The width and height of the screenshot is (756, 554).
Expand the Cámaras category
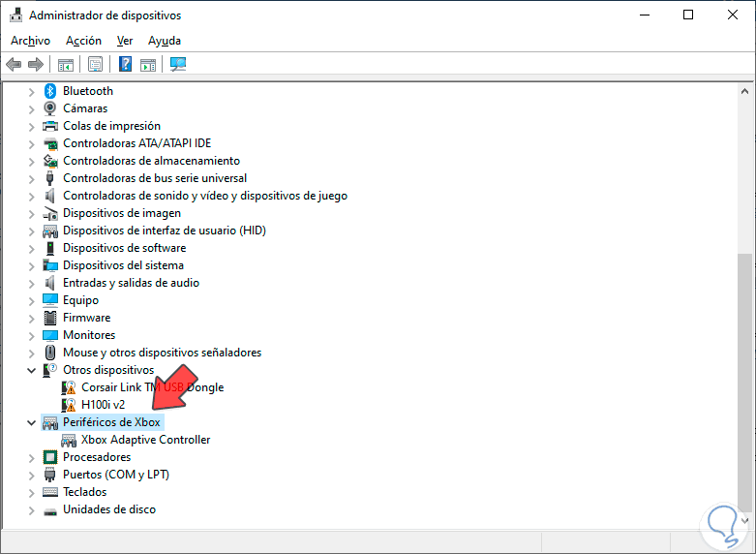point(31,109)
